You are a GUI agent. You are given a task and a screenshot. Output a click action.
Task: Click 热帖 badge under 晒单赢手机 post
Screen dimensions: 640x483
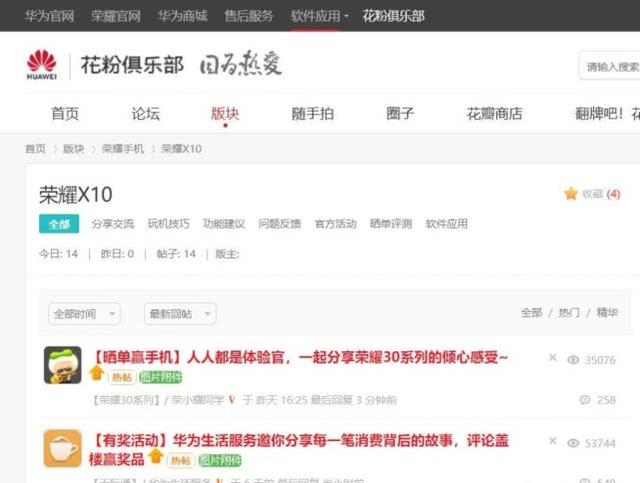click(122, 377)
